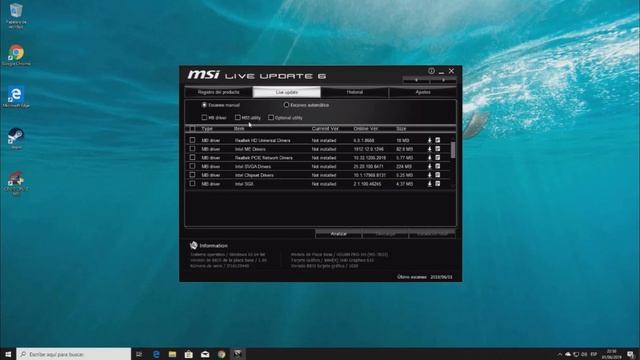Check the MSI utility filter checkbox
This screenshot has height=360, width=640.
tap(238, 118)
